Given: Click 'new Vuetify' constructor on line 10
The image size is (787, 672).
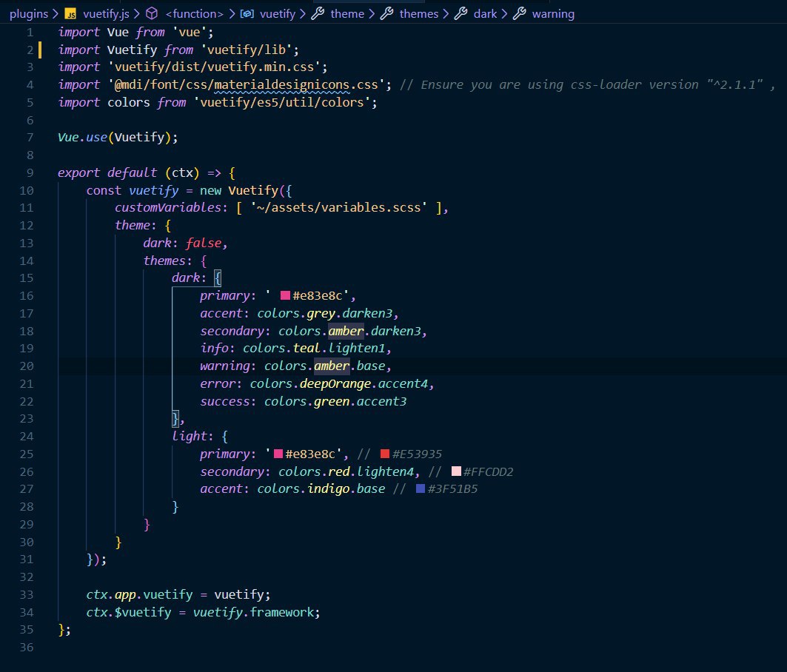Looking at the screenshot, I should point(239,191).
